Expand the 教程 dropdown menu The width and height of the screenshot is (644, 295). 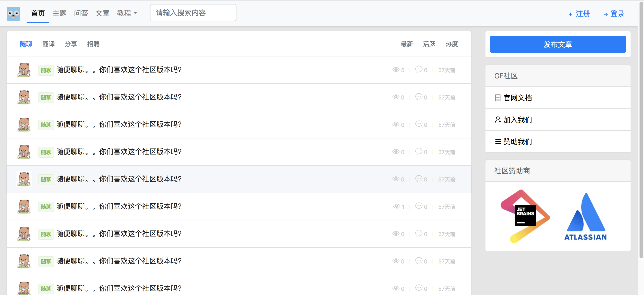point(127,13)
